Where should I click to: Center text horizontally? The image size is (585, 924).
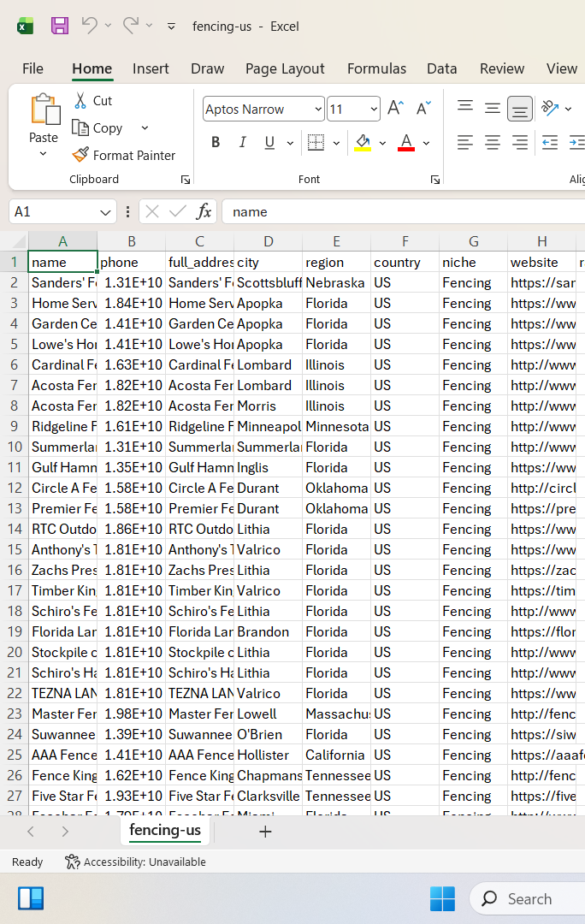493,143
